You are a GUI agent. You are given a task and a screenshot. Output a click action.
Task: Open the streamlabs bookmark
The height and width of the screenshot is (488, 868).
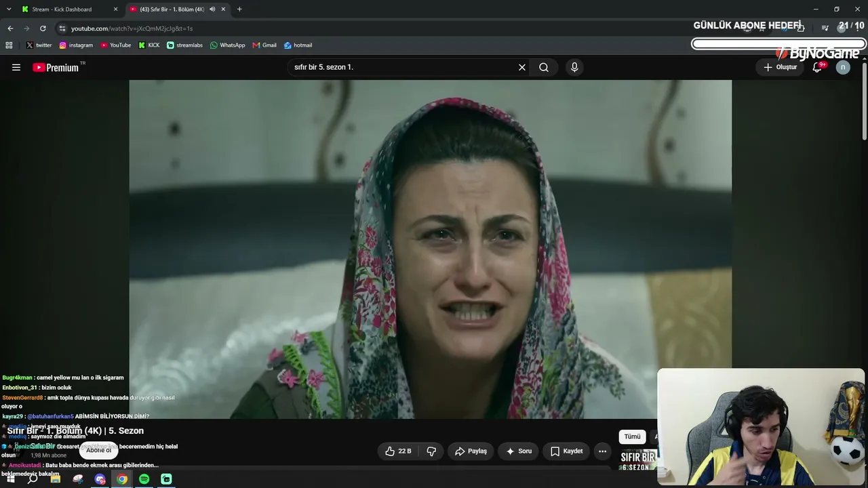(185, 45)
